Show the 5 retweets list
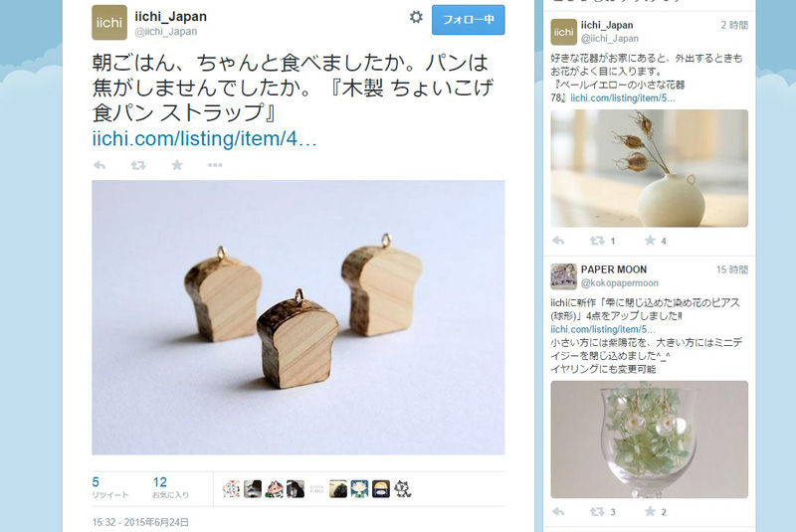This screenshot has width=796, height=532. click(x=110, y=487)
